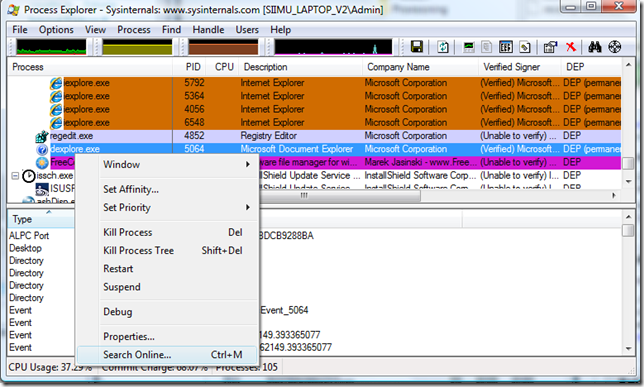Image resolution: width=644 pixels, height=387 pixels.
Task: Click the FreeCommander process icon
Action: [42, 163]
